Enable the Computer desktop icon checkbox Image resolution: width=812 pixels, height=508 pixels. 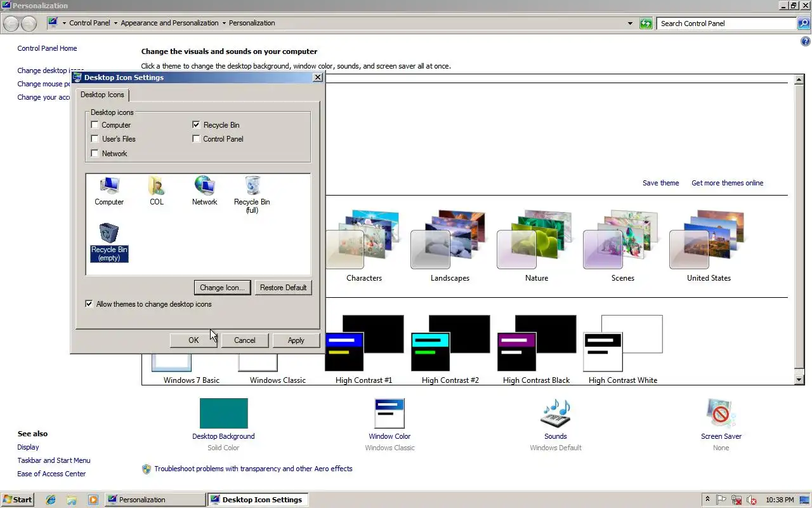pyautogui.click(x=95, y=125)
